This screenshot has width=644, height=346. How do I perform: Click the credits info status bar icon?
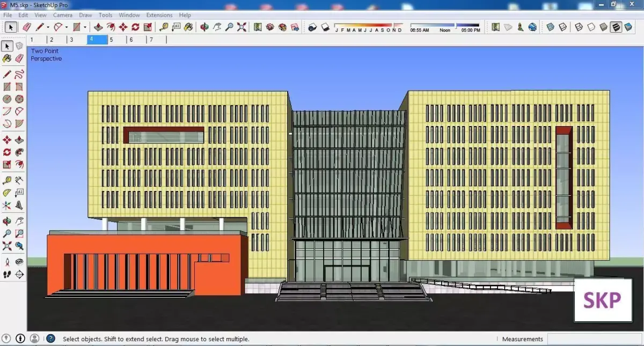point(20,338)
